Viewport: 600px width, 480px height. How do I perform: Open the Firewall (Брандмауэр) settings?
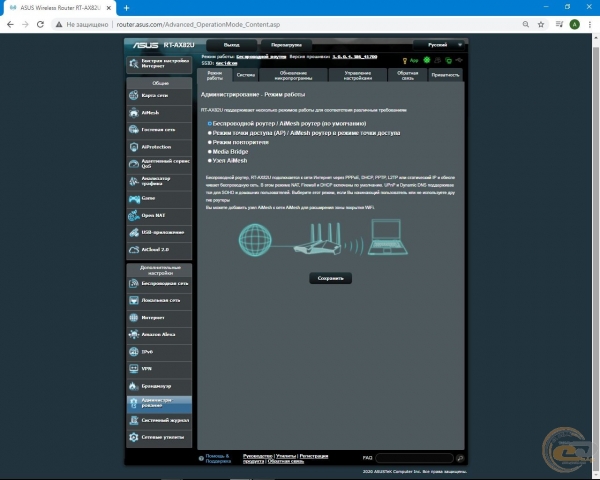159,386
